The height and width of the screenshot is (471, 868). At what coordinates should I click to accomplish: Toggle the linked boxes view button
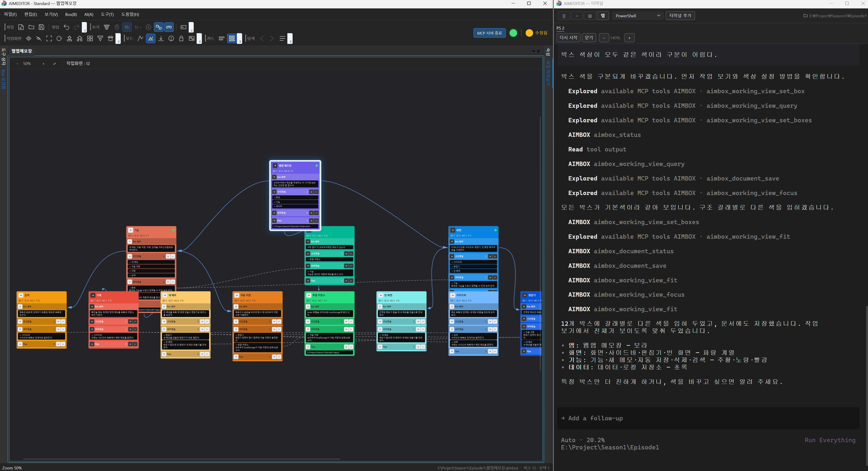click(x=158, y=27)
